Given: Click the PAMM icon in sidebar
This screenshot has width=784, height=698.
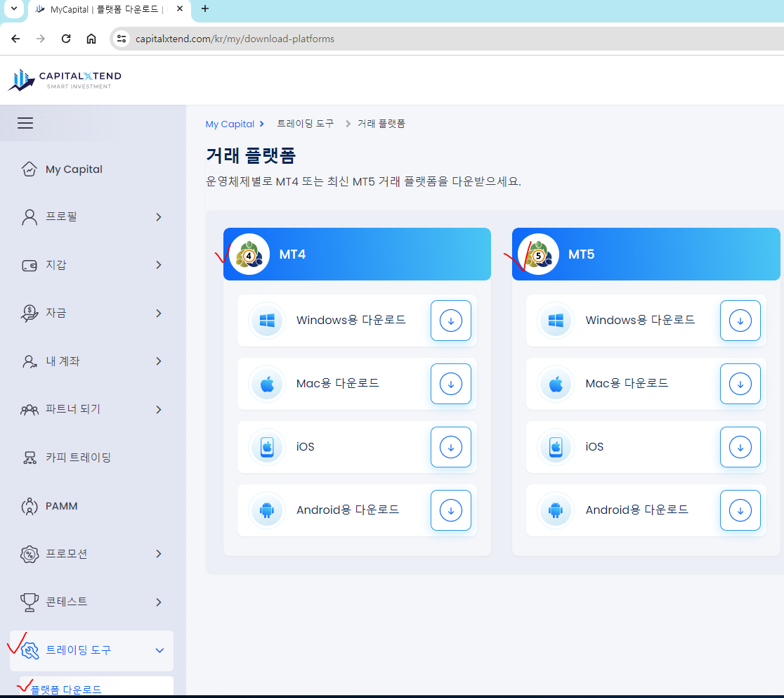Looking at the screenshot, I should point(30,506).
